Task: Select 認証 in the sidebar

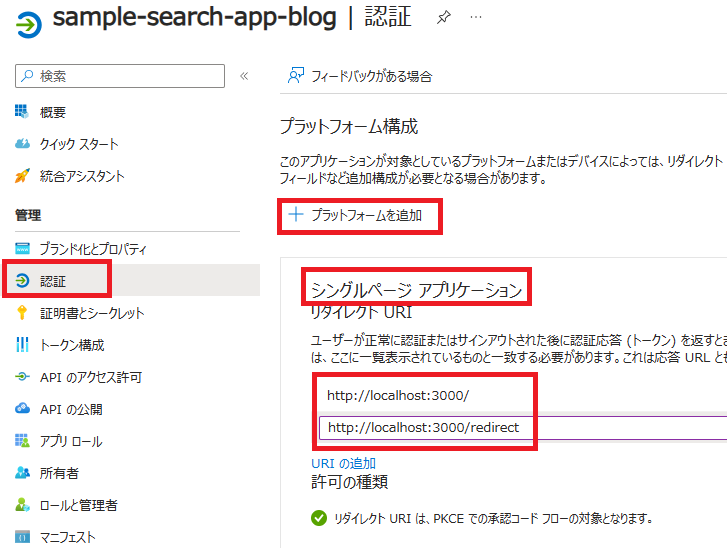Action: [x=52, y=281]
